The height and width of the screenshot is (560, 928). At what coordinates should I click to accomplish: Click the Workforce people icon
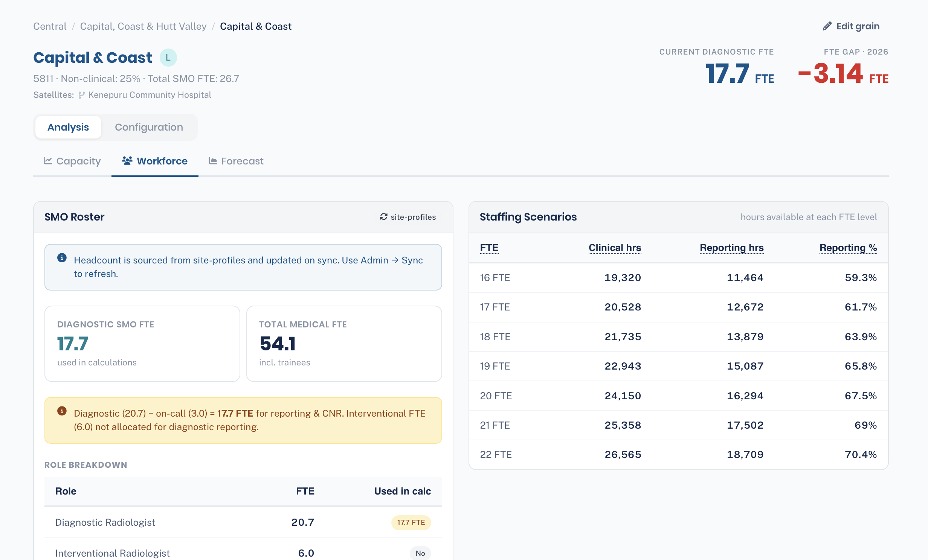pos(127,161)
